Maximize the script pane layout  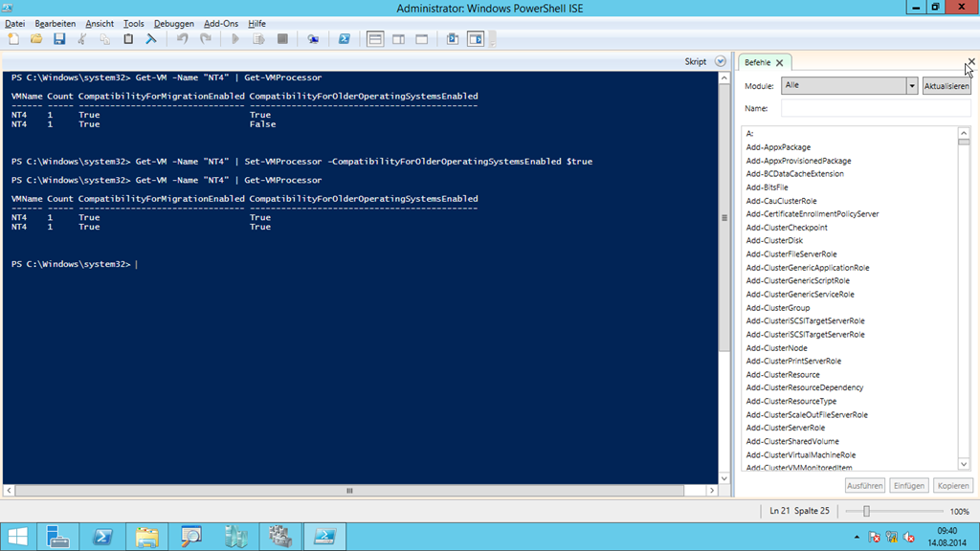422,39
